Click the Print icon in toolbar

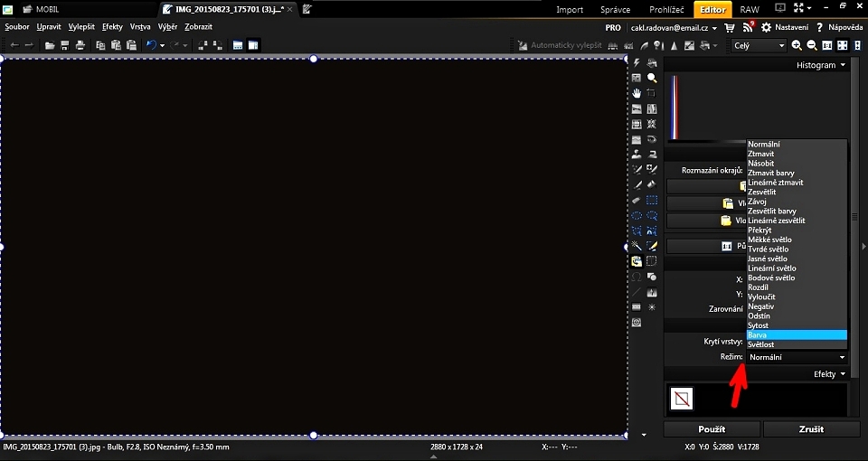click(80, 45)
